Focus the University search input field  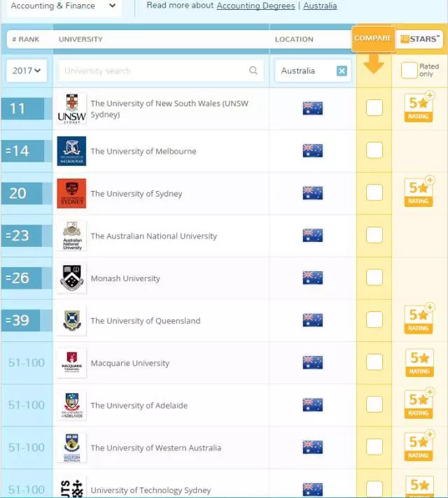(161, 71)
